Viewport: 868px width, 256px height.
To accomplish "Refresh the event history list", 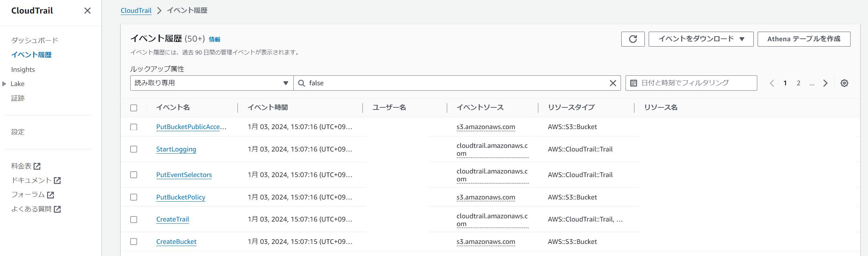I will tap(633, 39).
